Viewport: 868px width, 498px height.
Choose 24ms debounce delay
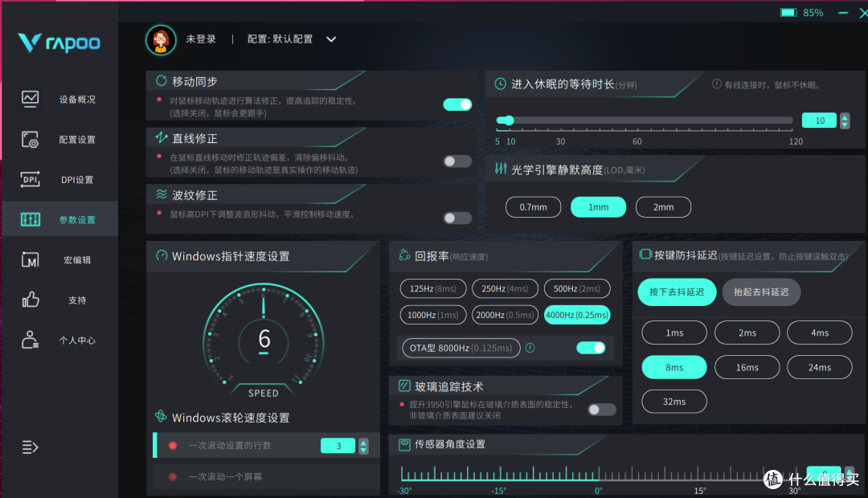820,367
